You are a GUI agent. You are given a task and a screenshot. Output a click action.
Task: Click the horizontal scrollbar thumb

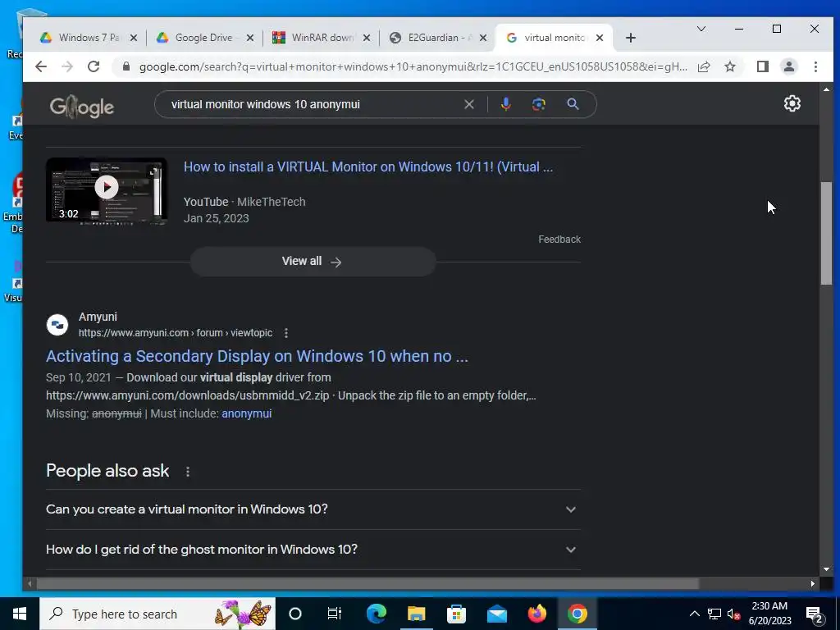[x=367, y=583]
